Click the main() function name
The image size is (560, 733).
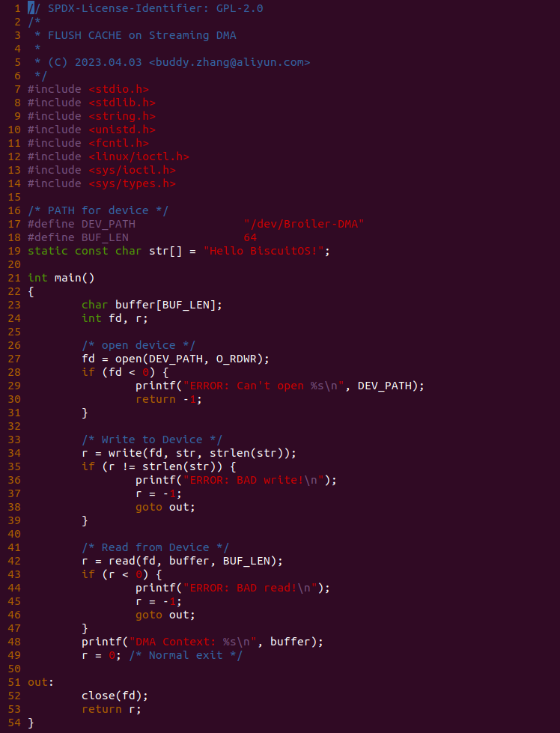75,278
